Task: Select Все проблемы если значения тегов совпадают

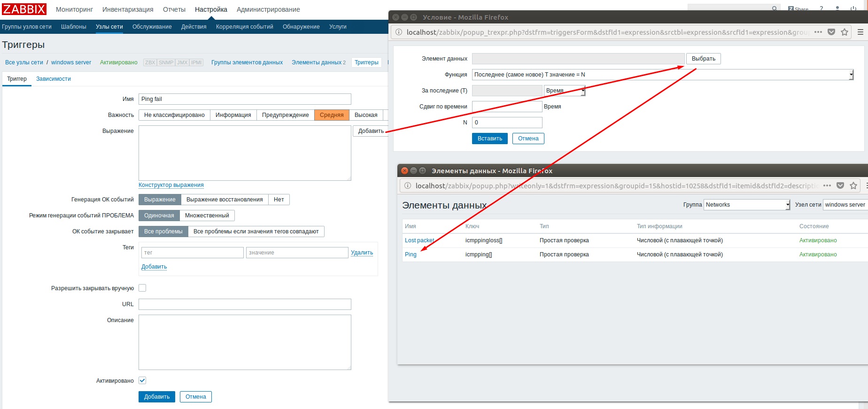Action: pos(256,232)
